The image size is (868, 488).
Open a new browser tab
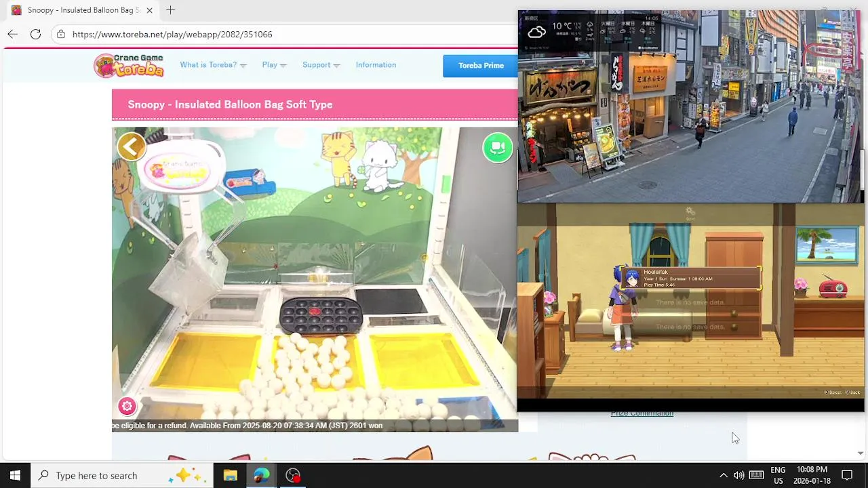[170, 10]
